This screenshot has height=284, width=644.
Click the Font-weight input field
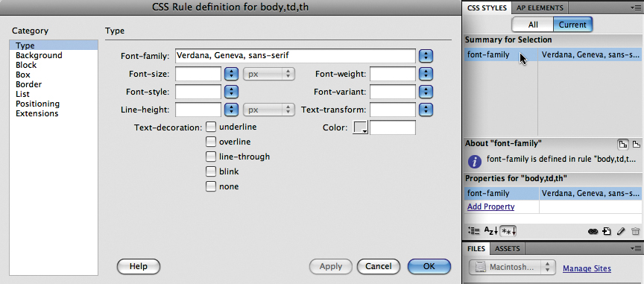(393, 74)
